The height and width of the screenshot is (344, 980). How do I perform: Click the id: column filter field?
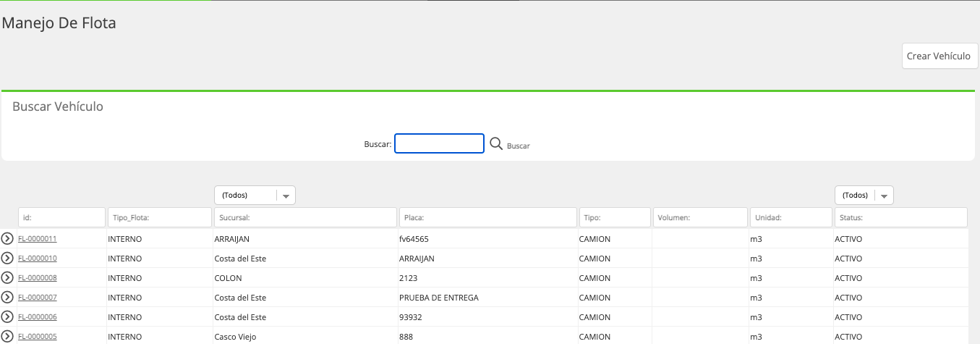tap(62, 217)
